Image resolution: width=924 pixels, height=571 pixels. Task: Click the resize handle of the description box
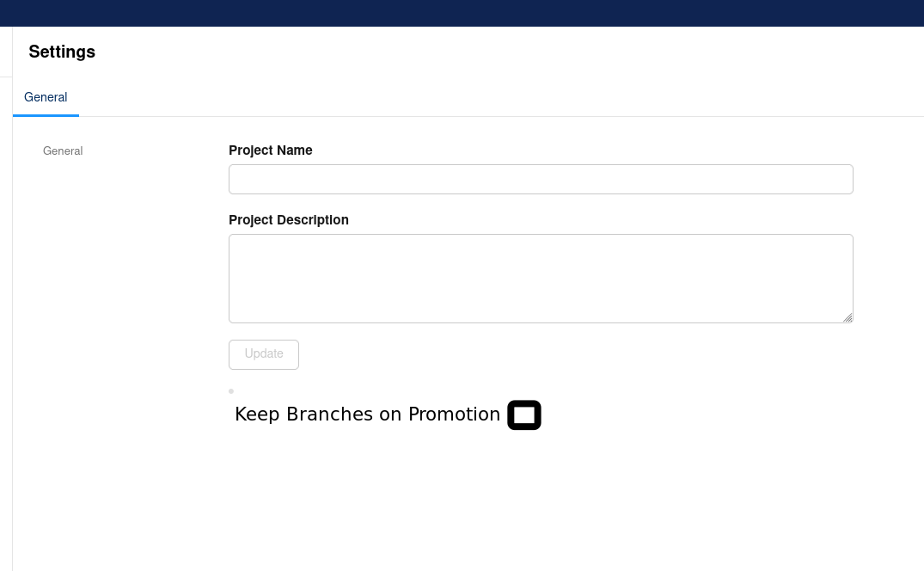(848, 318)
